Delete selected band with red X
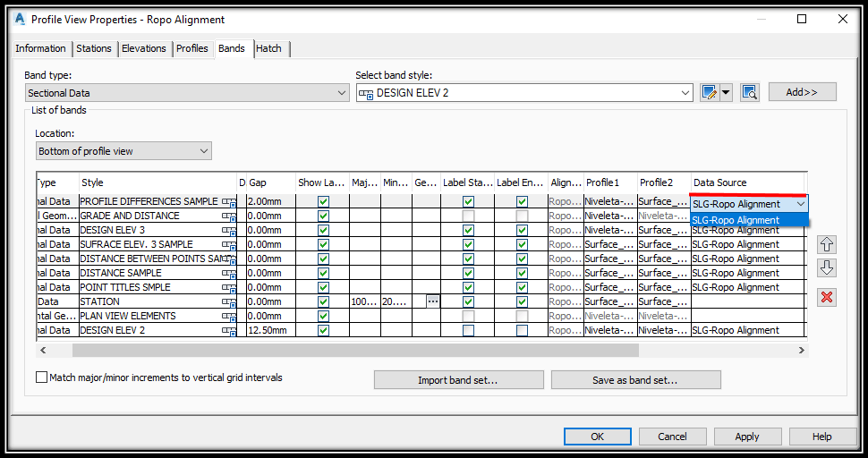The width and height of the screenshot is (868, 458). coord(827,297)
